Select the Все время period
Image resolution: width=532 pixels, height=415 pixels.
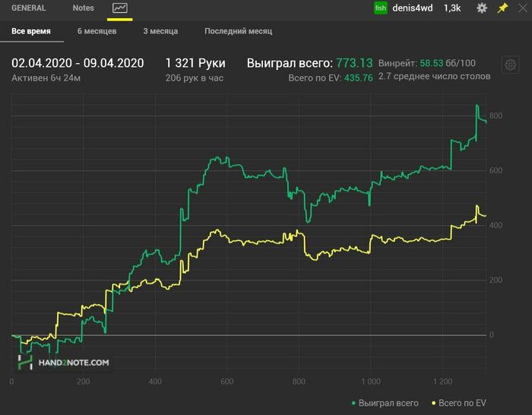pos(31,31)
